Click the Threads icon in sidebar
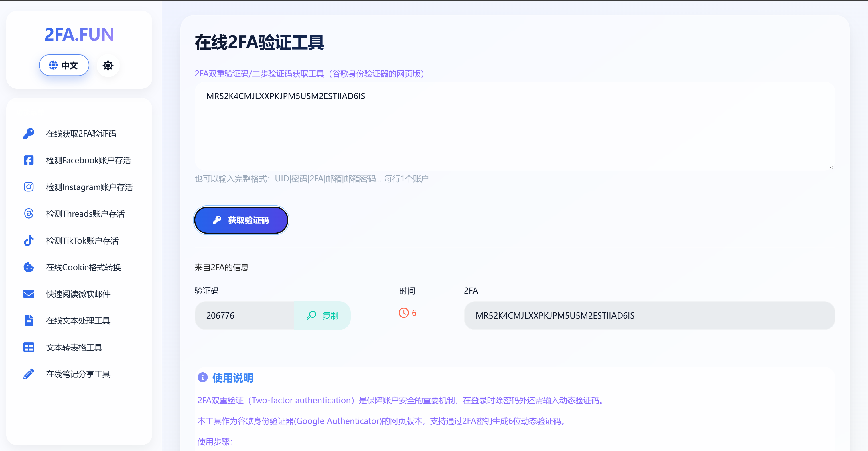868x451 pixels. tap(29, 213)
